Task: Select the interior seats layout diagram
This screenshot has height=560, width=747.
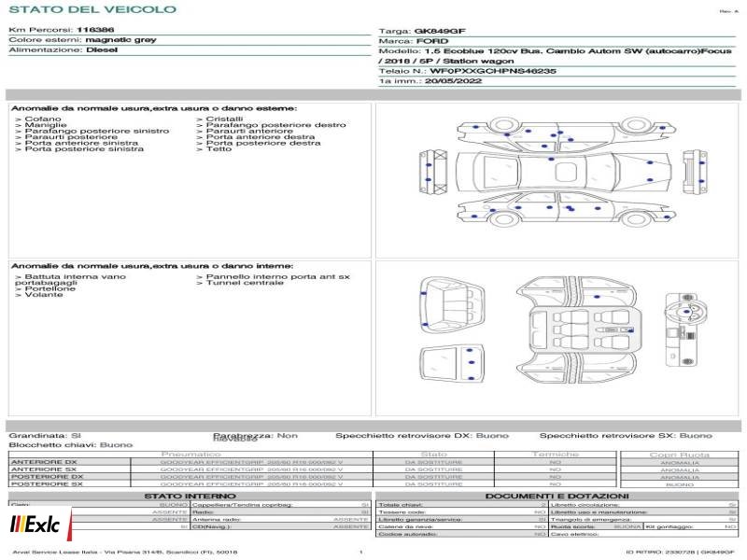Action: [x=577, y=331]
